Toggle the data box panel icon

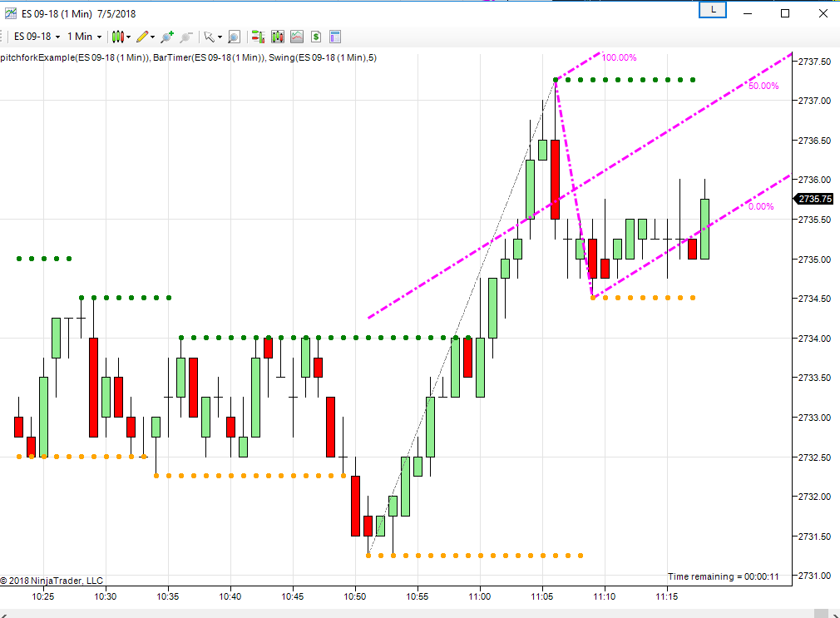coord(335,37)
